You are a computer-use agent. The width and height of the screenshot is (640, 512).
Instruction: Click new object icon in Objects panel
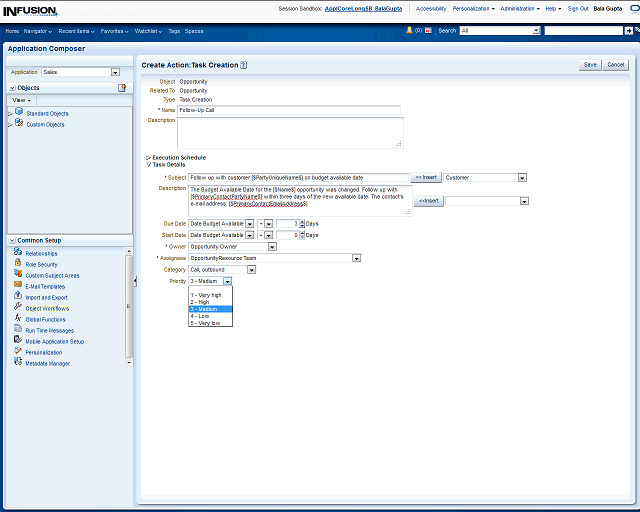point(122,88)
